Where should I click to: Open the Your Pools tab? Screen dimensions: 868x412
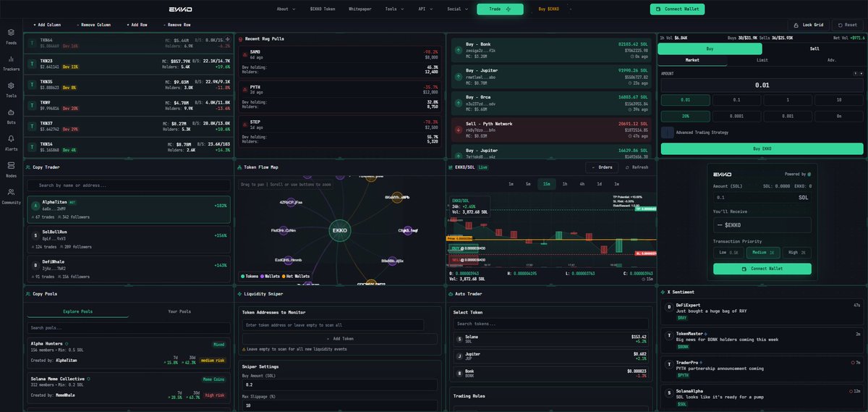tap(180, 311)
